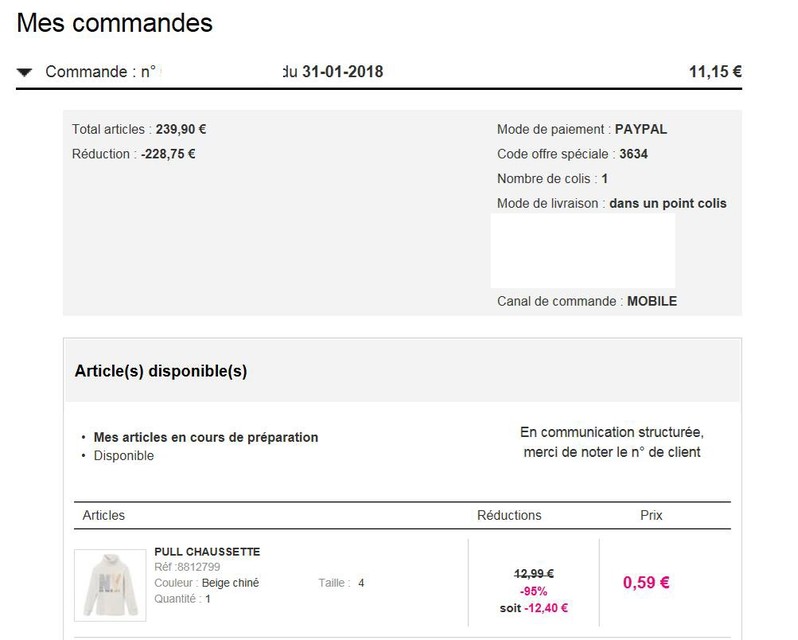The height and width of the screenshot is (640, 798).
Task: Click the PULL CHAUSSETTE product title
Action: coord(207,551)
